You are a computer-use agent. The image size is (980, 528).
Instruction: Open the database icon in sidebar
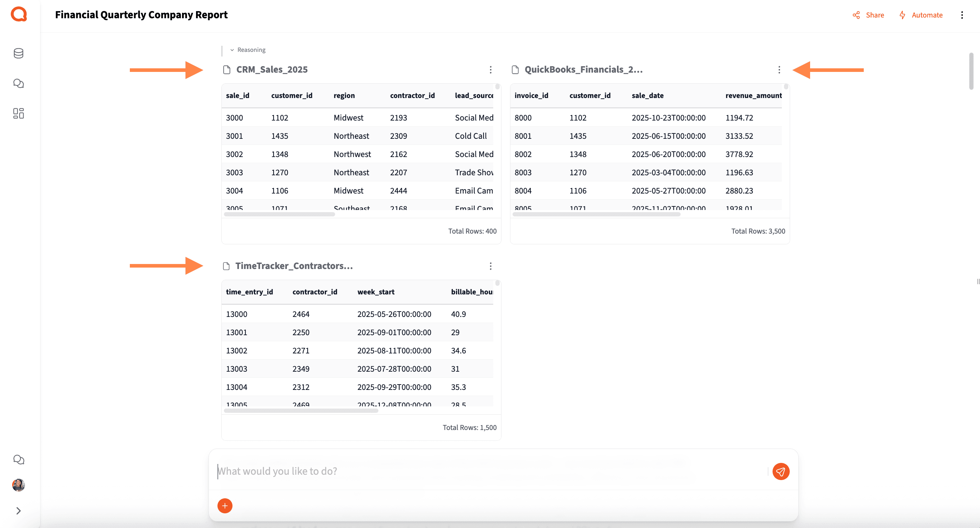coord(19,53)
